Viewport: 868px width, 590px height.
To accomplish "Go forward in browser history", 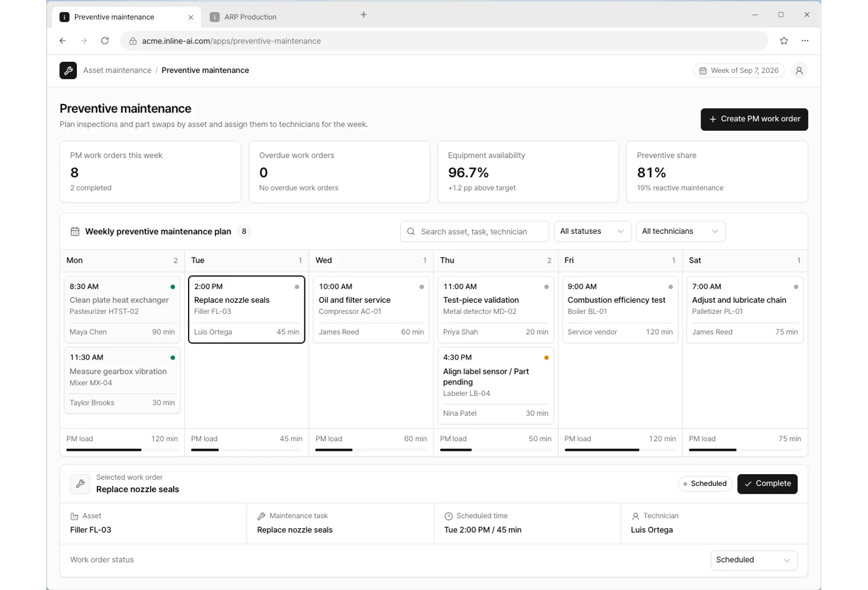I will (x=84, y=41).
